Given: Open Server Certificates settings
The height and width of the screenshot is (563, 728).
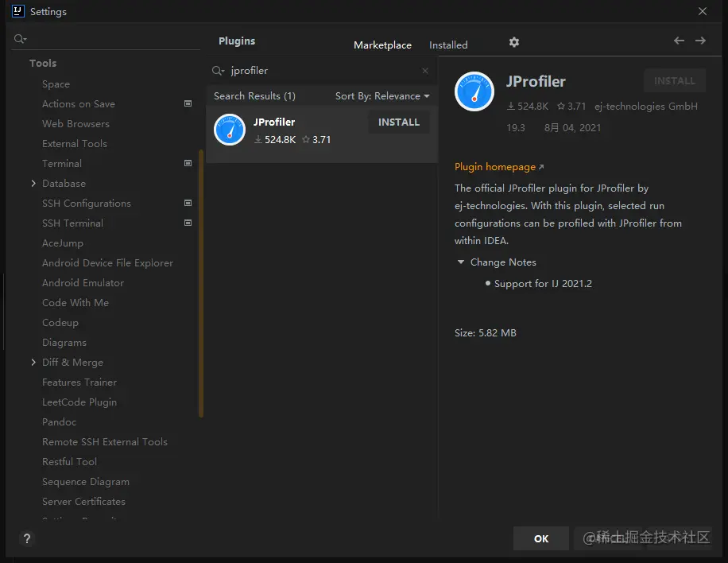Looking at the screenshot, I should pos(83,502).
